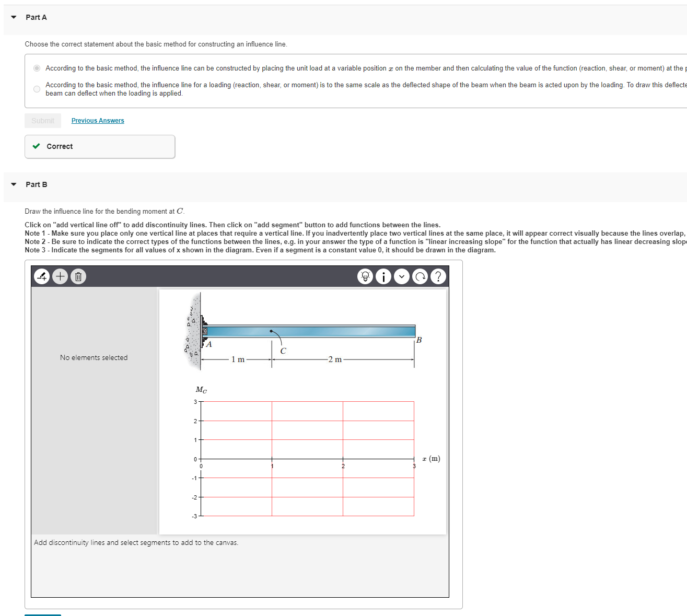Screen dimensions: 687x616
Task: Click the circular reset arrow icon
Action: pyautogui.click(x=420, y=276)
